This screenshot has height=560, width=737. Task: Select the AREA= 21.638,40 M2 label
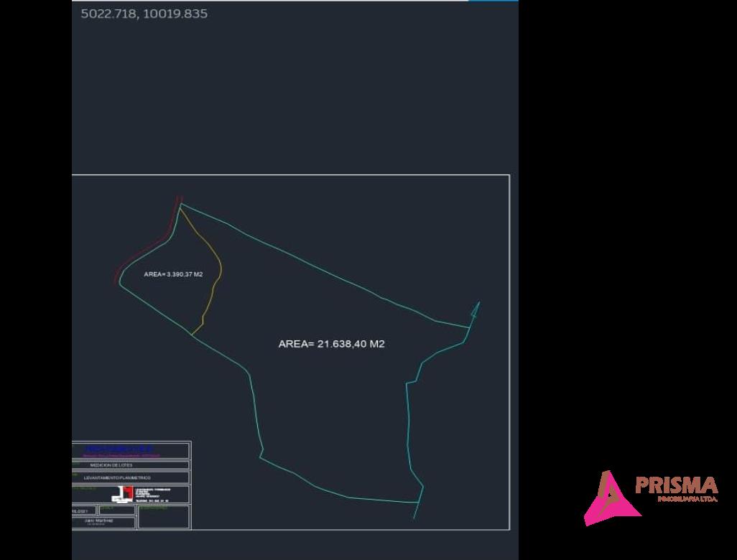pos(331,344)
